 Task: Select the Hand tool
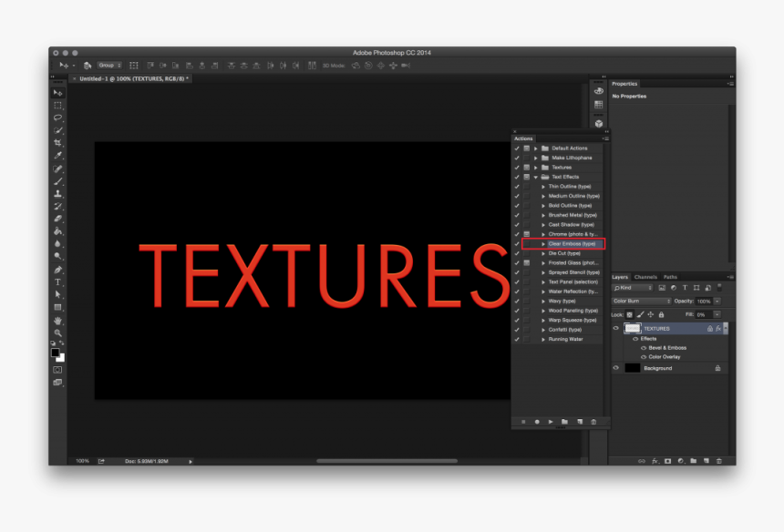(x=58, y=320)
